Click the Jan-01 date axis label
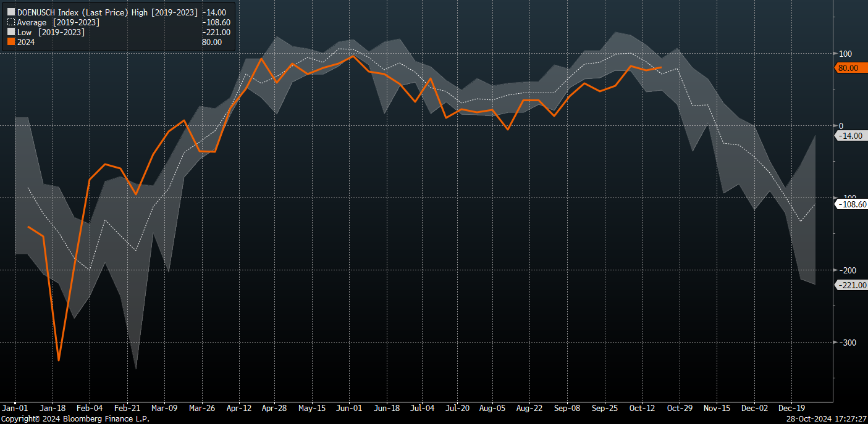Viewport: 868px width, 424px height. [x=14, y=409]
